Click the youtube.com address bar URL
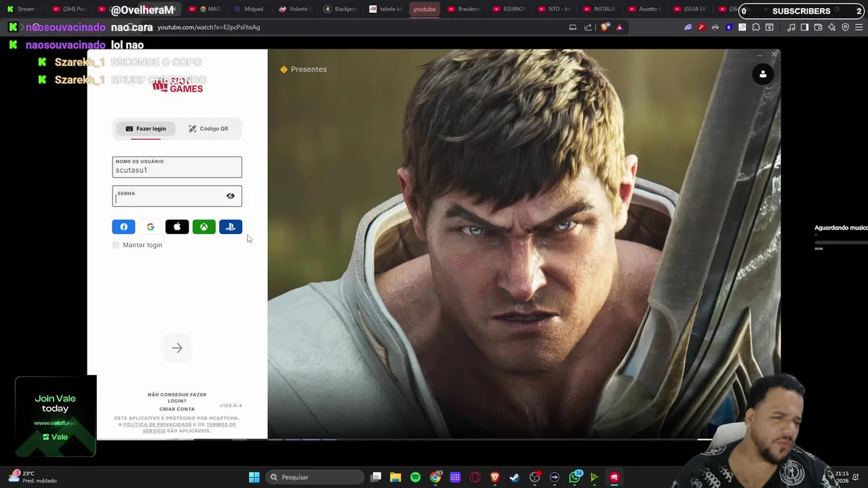 click(209, 27)
